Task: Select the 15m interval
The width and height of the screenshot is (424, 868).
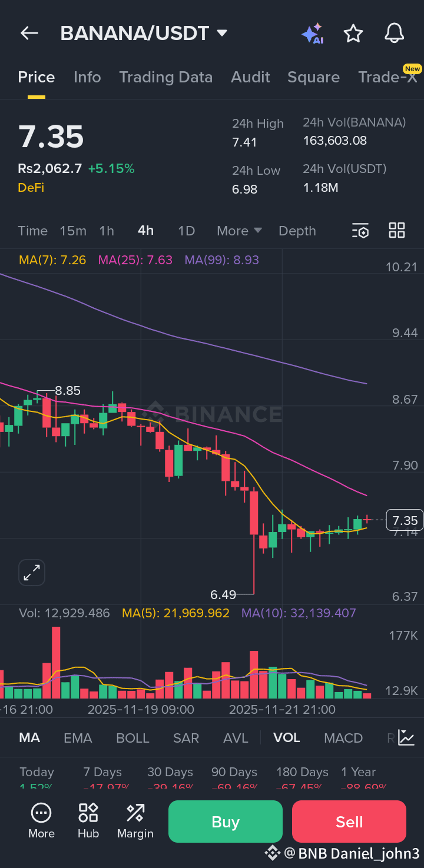Action: pos(73,231)
